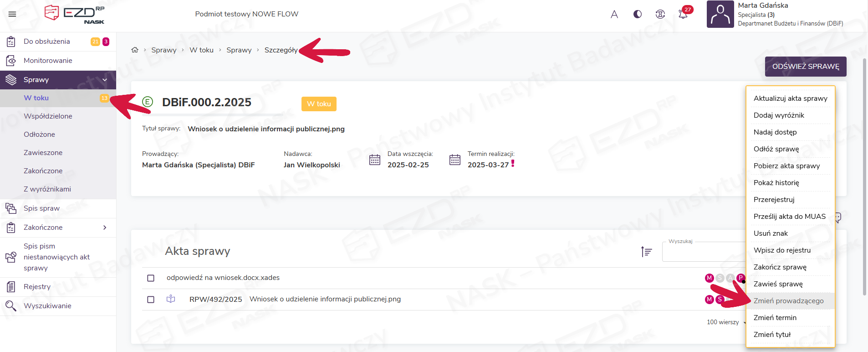Image resolution: width=868 pixels, height=352 pixels.
Task: Click the user avatar icon
Action: [720, 14]
